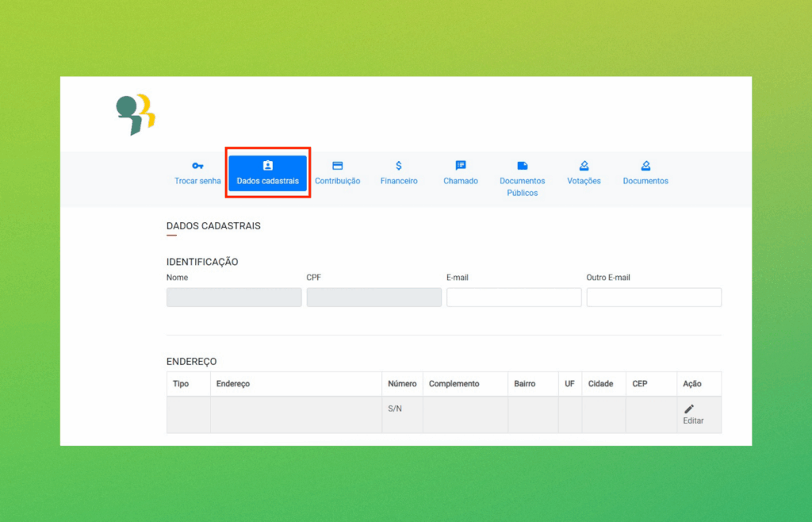Image resolution: width=812 pixels, height=522 pixels.
Task: Go to the Contribuição tab
Action: tap(337, 181)
